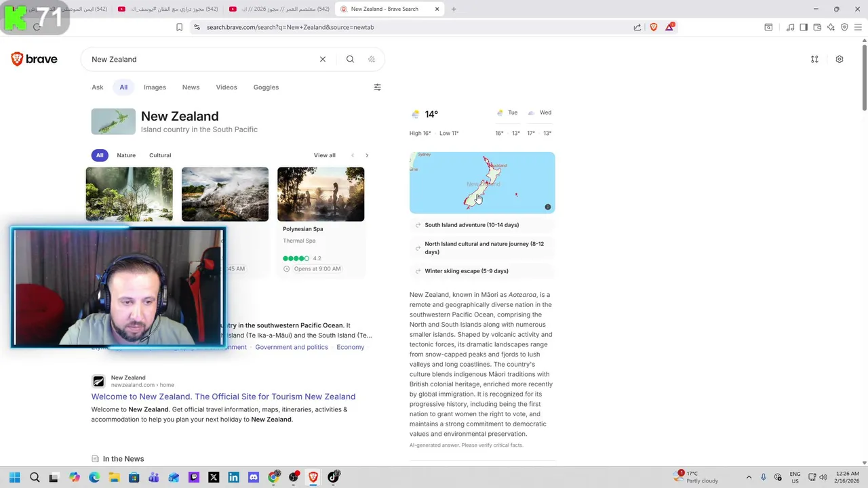Show hidden system tray icons chevron
868x488 pixels.
[x=749, y=477]
